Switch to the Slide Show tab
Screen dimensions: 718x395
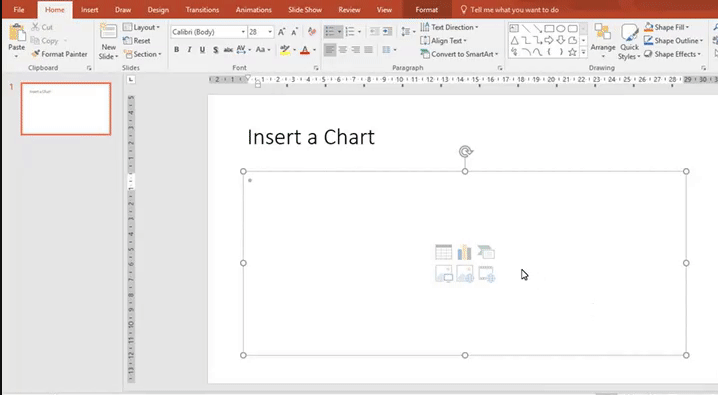coord(305,10)
